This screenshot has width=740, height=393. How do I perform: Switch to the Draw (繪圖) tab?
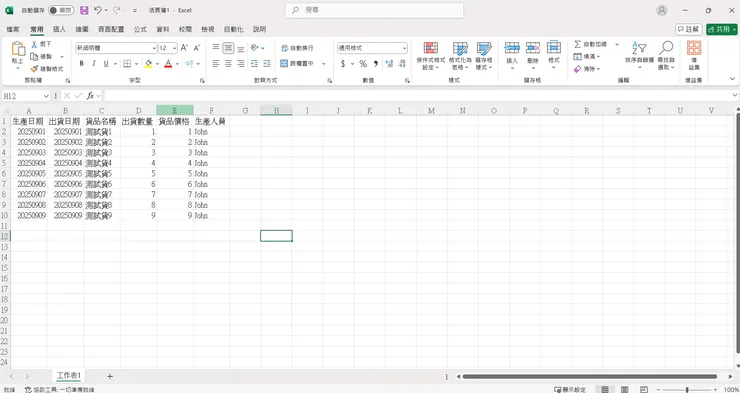(82, 29)
